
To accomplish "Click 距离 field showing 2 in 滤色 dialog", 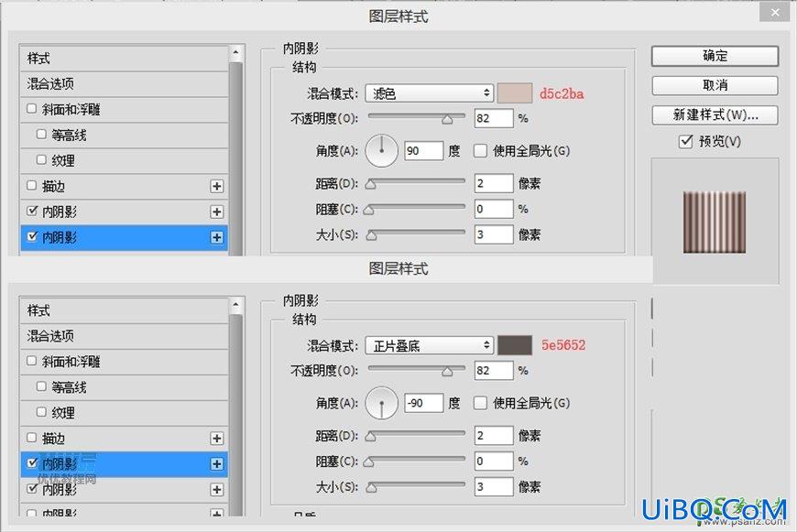I will [x=494, y=183].
